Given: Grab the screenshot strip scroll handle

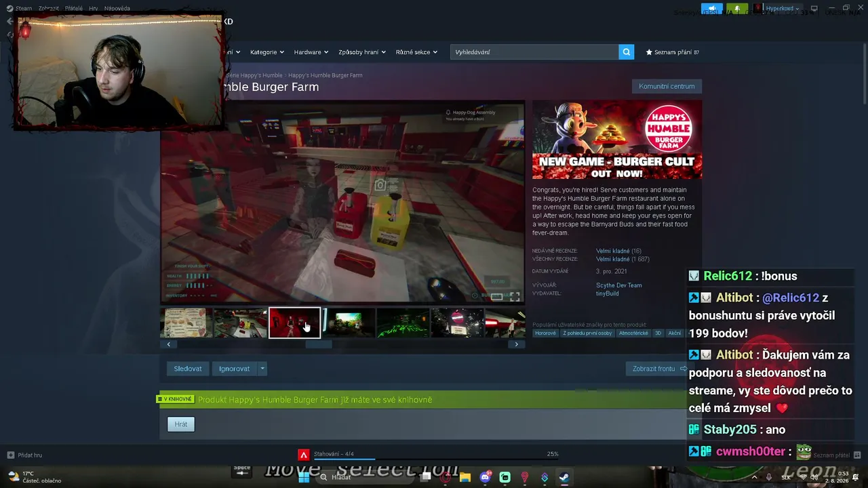Looking at the screenshot, I should pos(319,344).
